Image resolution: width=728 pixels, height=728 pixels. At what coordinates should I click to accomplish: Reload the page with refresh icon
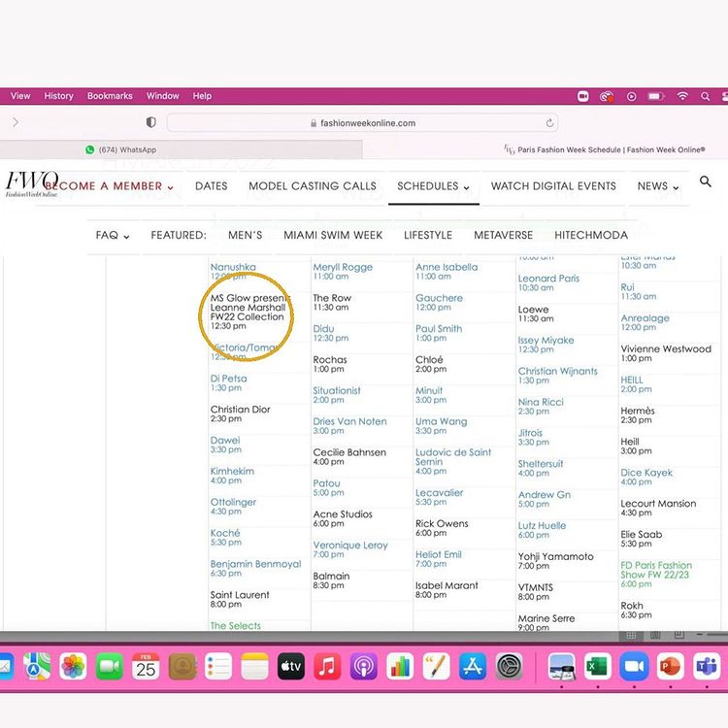coord(549,123)
